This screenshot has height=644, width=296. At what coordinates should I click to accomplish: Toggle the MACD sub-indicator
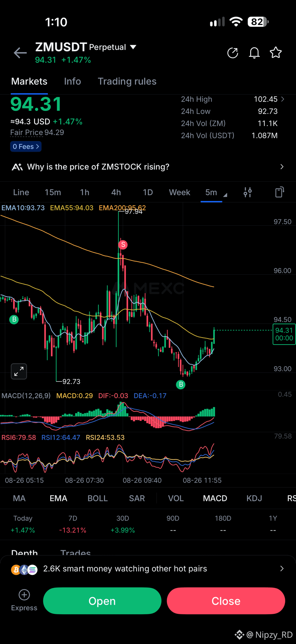(x=215, y=498)
